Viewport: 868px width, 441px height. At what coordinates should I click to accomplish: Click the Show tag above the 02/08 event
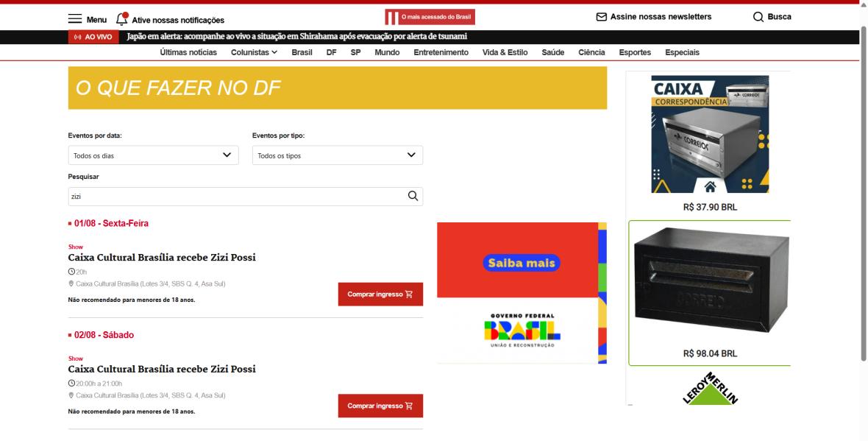(76, 359)
